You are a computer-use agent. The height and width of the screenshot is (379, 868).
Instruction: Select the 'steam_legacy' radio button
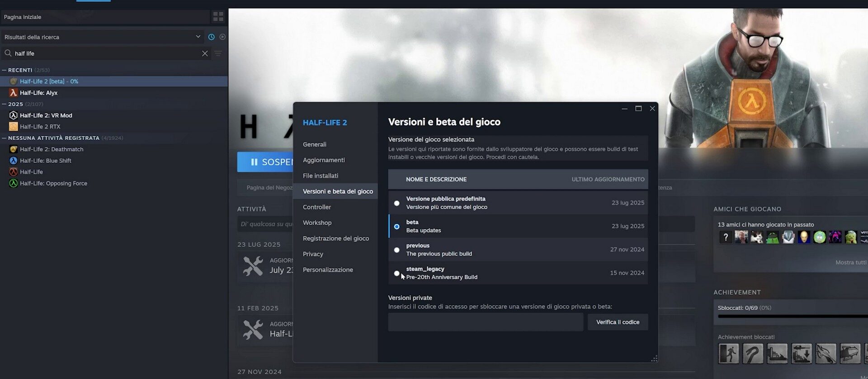tap(396, 273)
